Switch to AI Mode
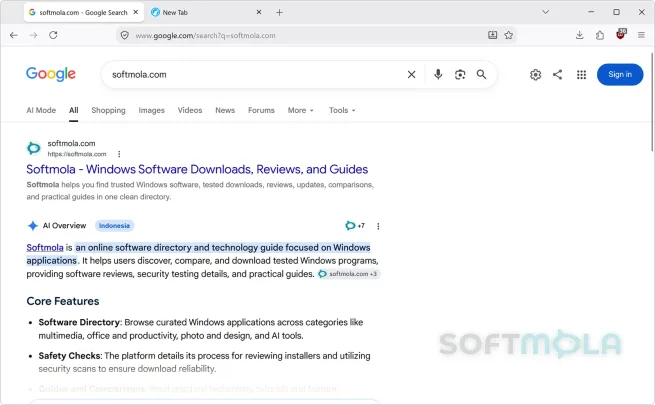Image resolution: width=655 pixels, height=405 pixels. 41,110
